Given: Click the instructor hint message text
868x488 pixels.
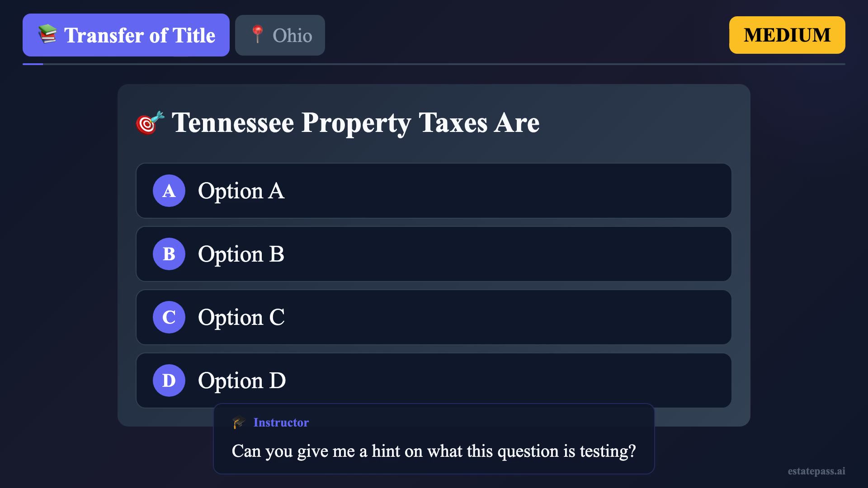Looking at the screenshot, I should tap(433, 451).
